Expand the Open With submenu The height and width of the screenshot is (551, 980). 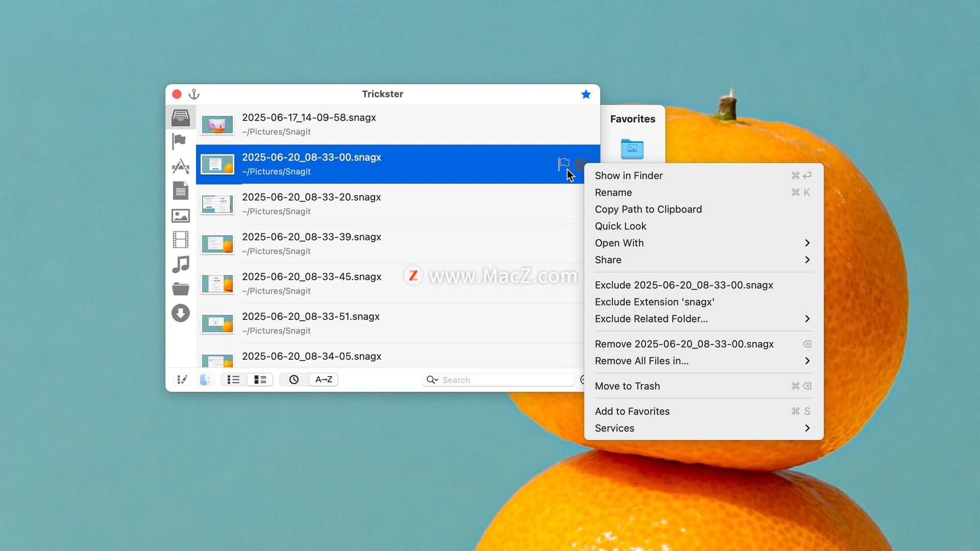tap(704, 243)
